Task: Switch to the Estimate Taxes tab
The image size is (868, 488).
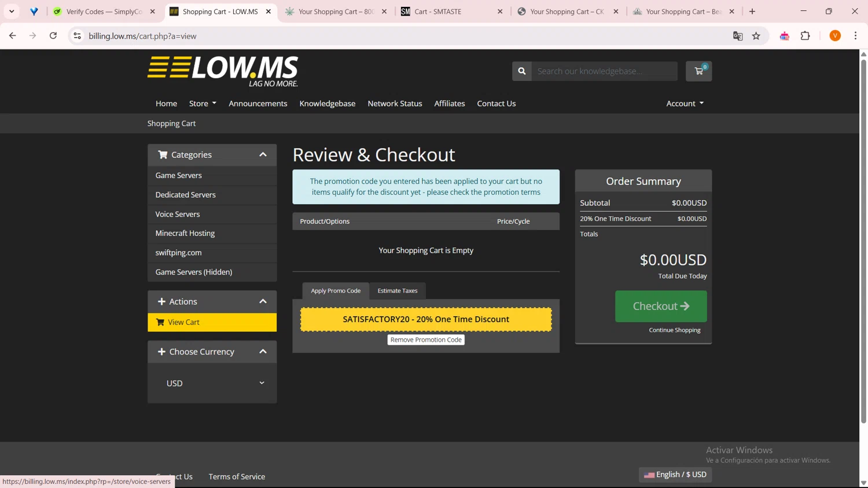Action: tap(398, 291)
